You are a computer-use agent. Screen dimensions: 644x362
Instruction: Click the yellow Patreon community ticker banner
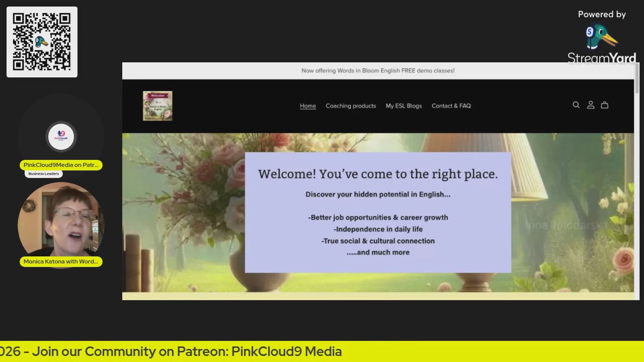[x=322, y=351]
